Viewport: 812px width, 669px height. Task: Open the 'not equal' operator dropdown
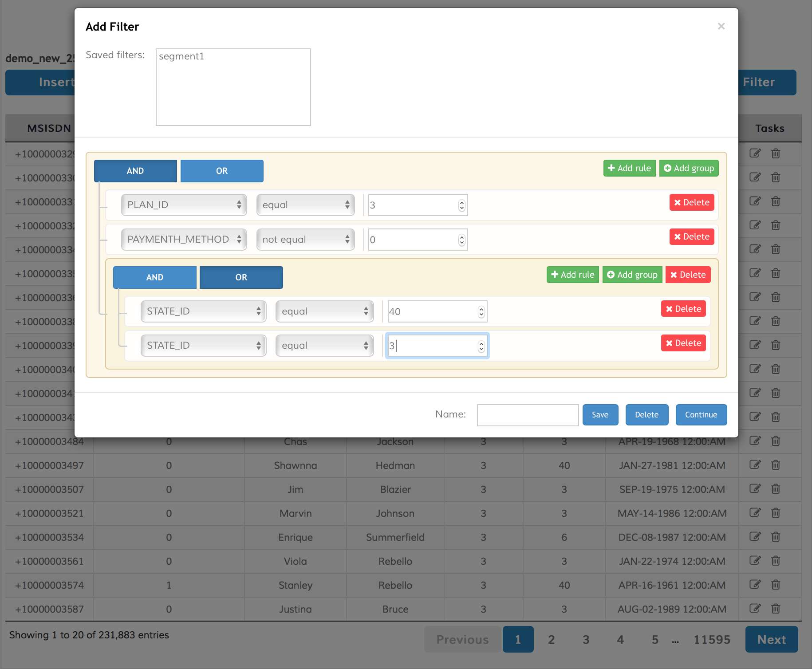point(305,240)
